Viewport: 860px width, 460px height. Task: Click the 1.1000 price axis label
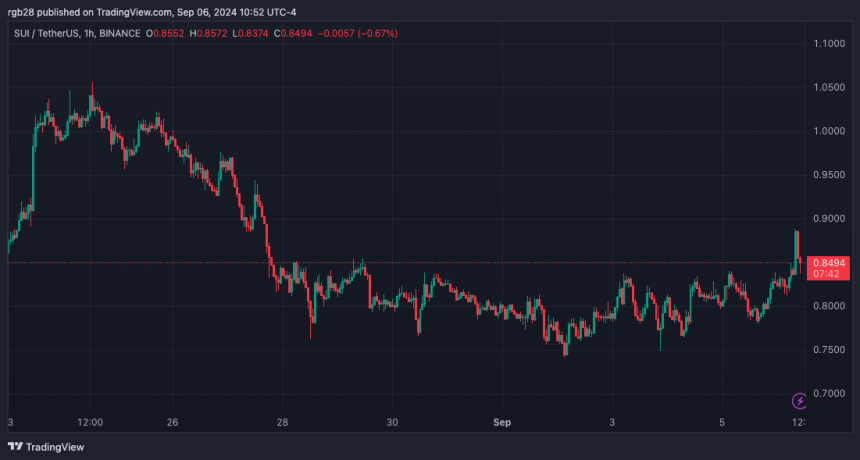828,43
